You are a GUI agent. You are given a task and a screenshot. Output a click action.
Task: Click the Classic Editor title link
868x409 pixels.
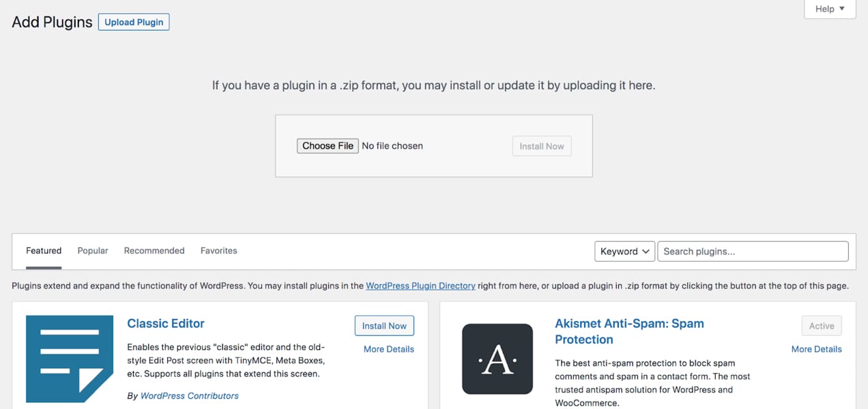pos(166,323)
